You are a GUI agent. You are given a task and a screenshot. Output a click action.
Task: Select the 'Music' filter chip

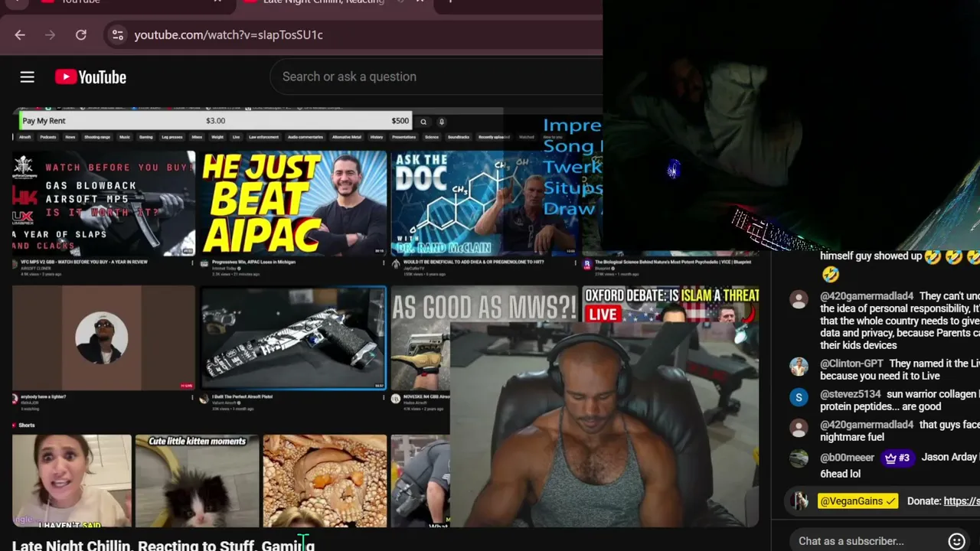coord(125,137)
